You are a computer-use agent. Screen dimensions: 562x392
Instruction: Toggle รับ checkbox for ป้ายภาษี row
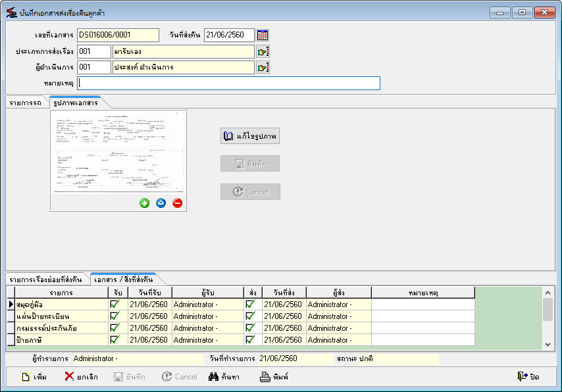coord(115,340)
